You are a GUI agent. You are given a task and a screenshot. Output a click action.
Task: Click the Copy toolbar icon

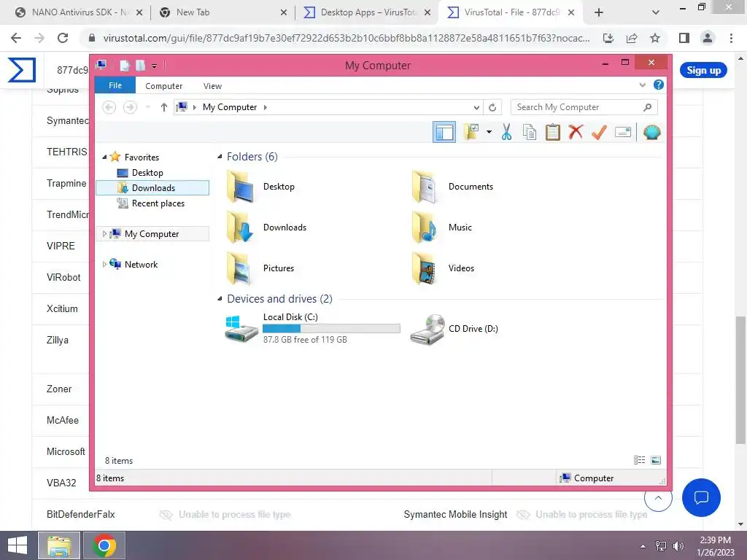point(530,132)
